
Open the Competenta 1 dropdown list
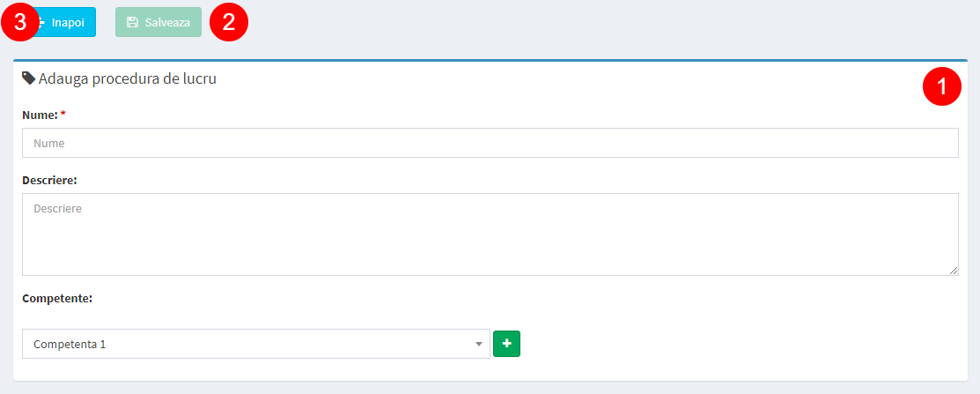255,344
